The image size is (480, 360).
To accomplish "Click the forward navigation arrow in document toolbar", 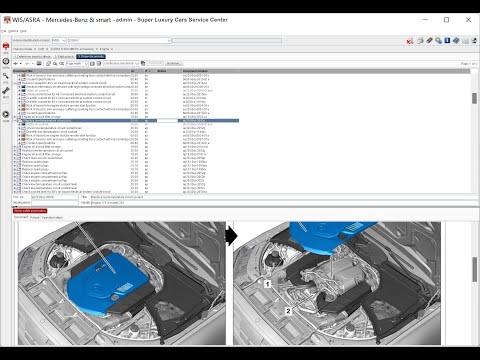I will point(27,63).
